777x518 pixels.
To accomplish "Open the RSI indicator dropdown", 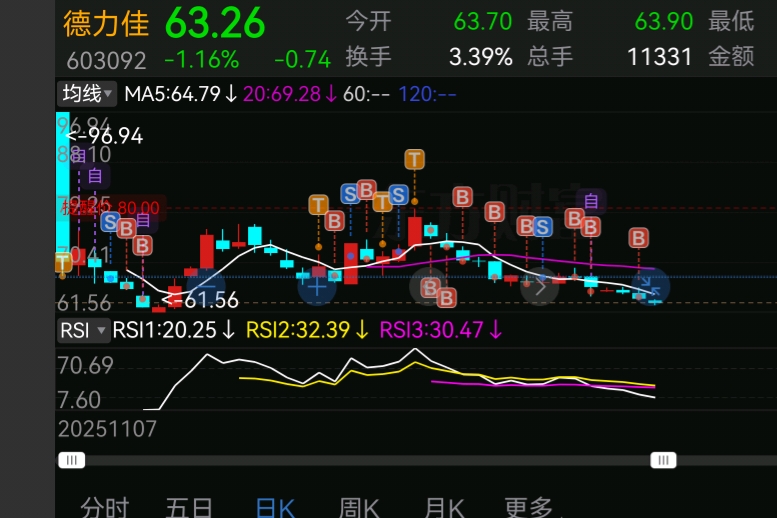I will tap(83, 330).
